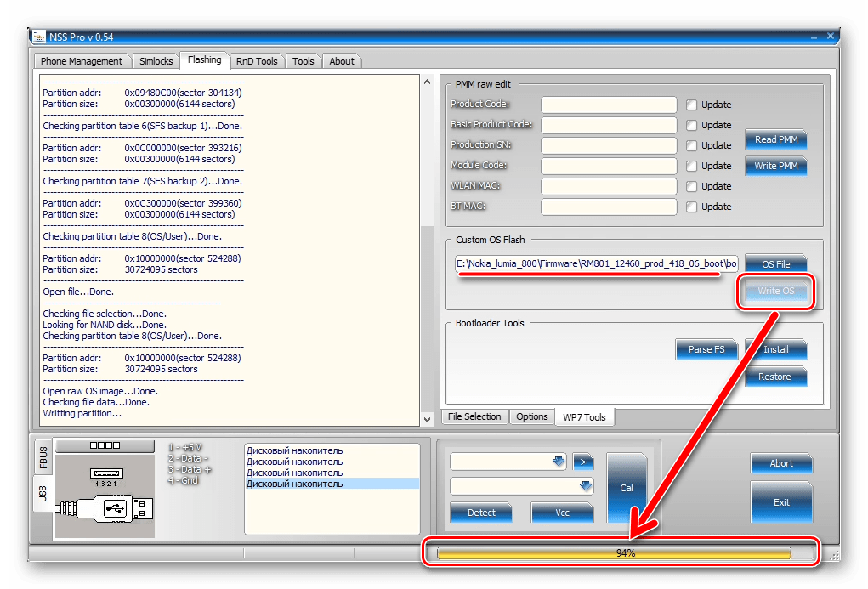Click the Product Code input field
Viewport: 868px width, 589px height.
pos(609,105)
